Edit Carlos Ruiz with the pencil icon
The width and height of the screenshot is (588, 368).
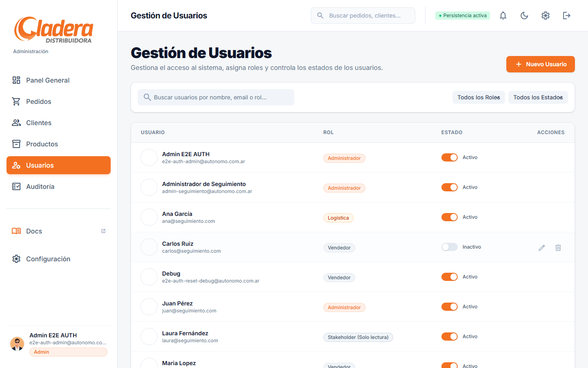(x=541, y=248)
